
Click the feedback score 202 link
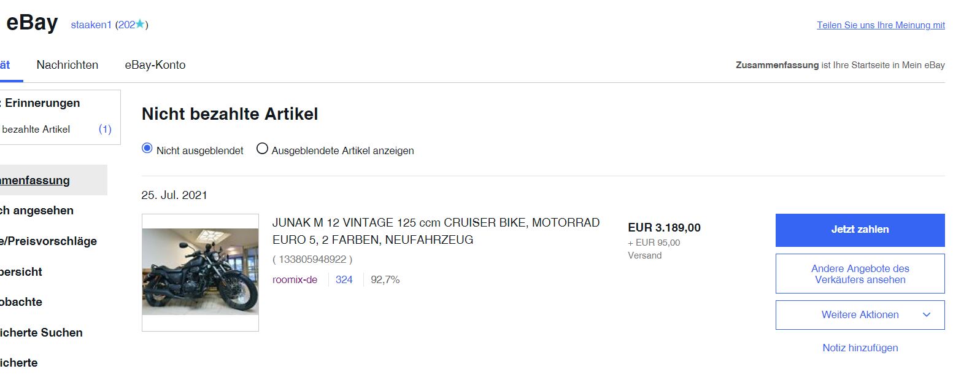click(126, 25)
